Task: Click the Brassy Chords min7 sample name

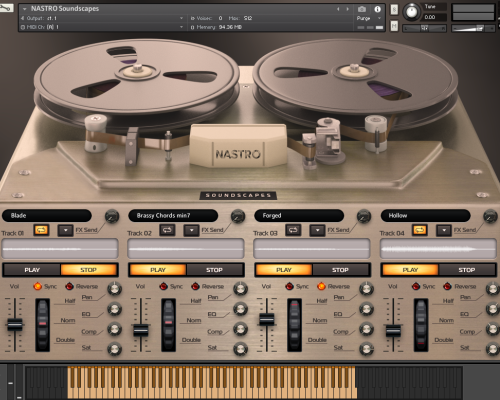Action: [173, 216]
